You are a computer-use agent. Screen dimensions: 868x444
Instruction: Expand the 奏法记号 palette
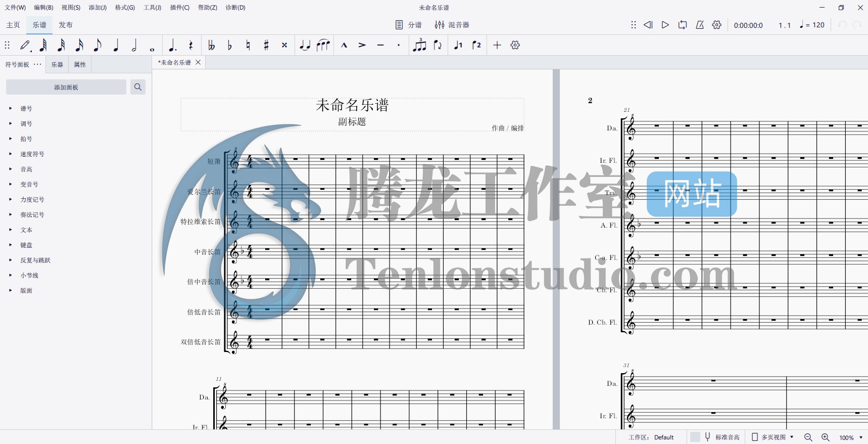[10, 214]
